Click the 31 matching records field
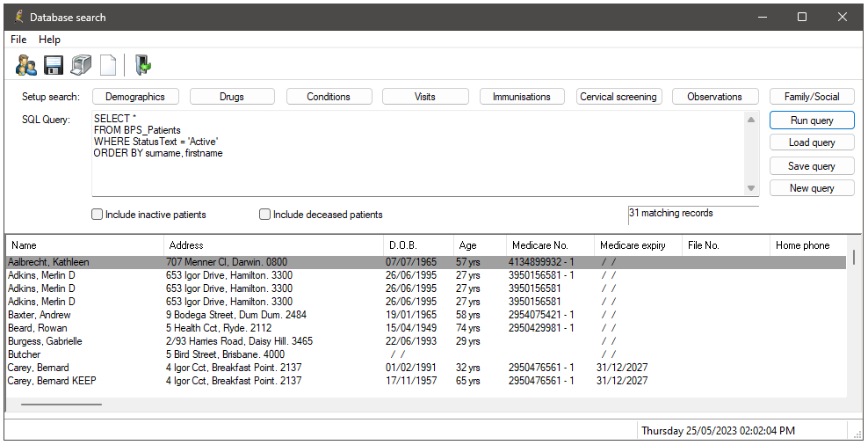Screen dimensions: 868x445 click(x=693, y=214)
